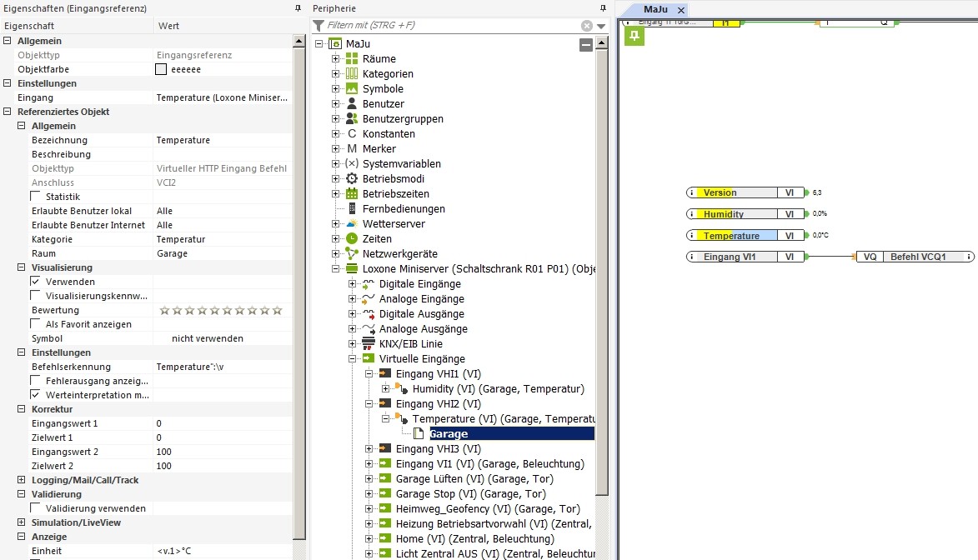Select Garage Lüften tree entry

[474, 479]
